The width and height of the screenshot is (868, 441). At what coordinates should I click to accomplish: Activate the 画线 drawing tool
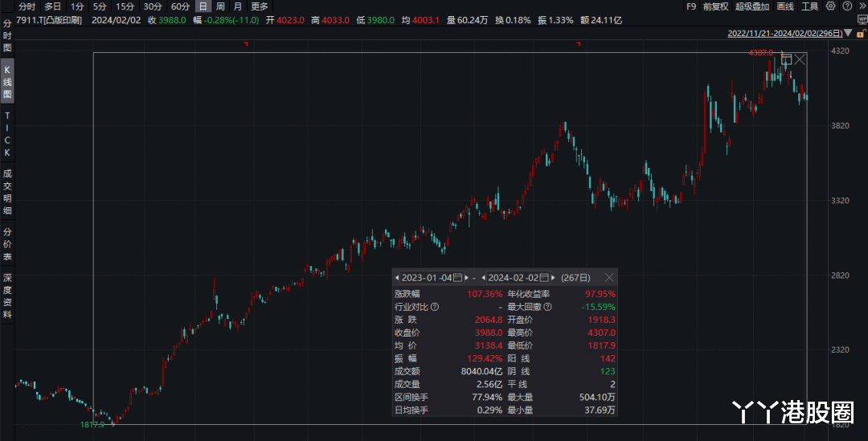pos(785,6)
